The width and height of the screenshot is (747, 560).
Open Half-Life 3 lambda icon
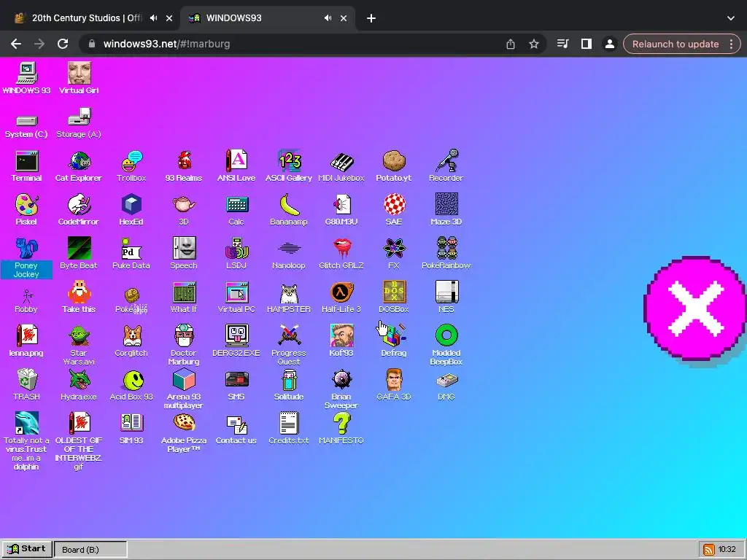click(341, 297)
